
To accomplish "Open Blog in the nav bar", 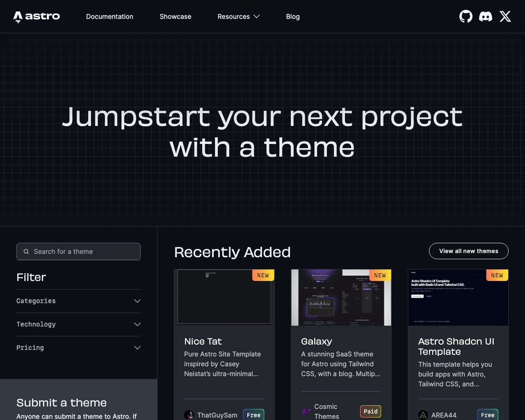I will point(293,16).
